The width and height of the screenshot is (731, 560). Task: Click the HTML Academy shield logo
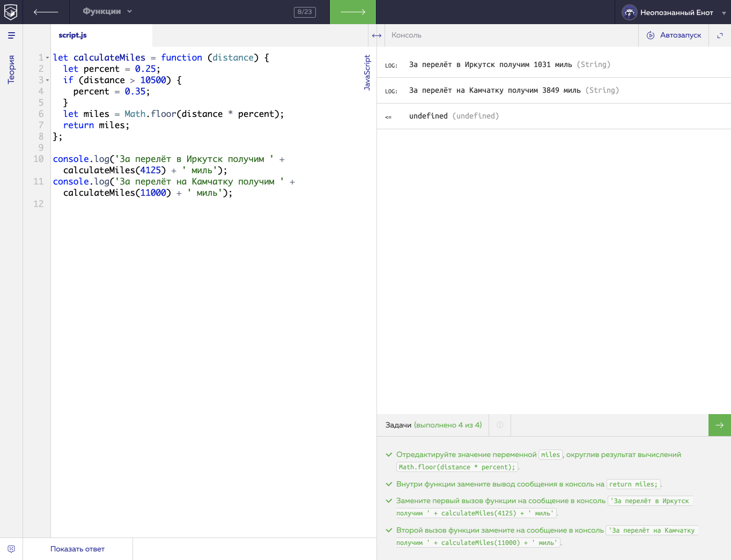(x=11, y=12)
